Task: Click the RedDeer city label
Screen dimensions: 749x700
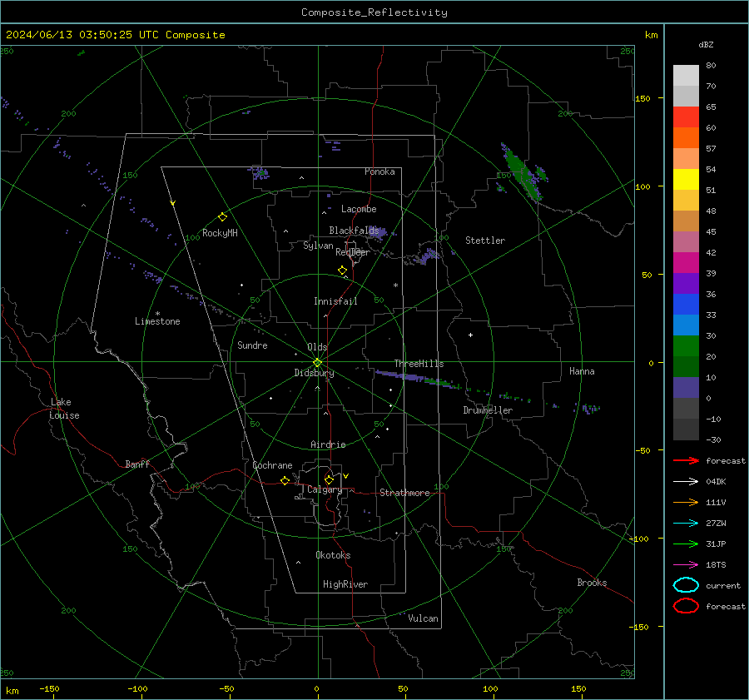Action: point(353,252)
